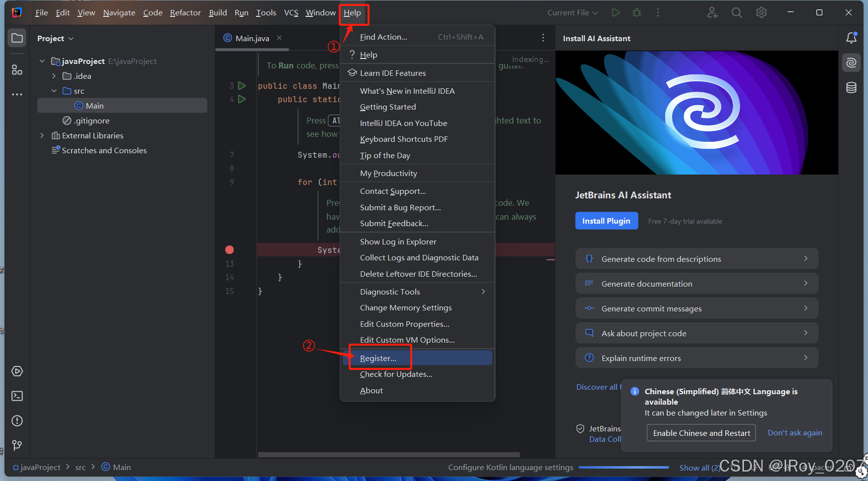
Task: Open the Structure tool window icon
Action: pyautogui.click(x=17, y=70)
